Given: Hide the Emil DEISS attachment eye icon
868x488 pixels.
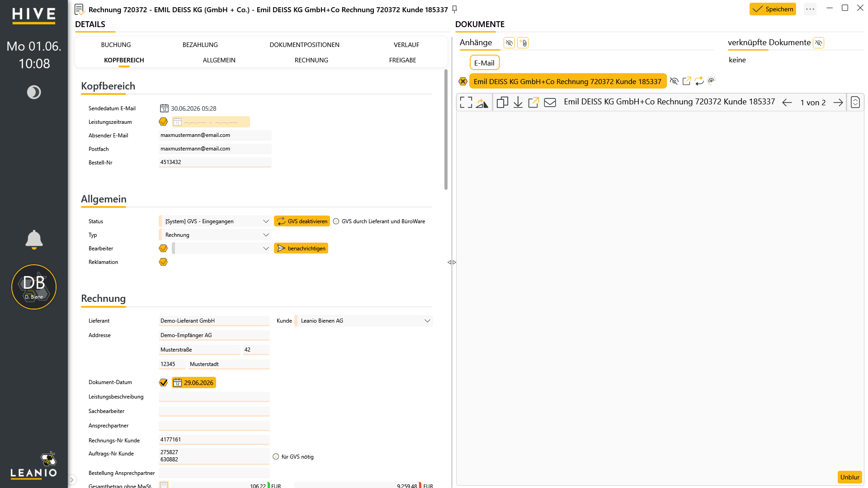Looking at the screenshot, I should 674,81.
